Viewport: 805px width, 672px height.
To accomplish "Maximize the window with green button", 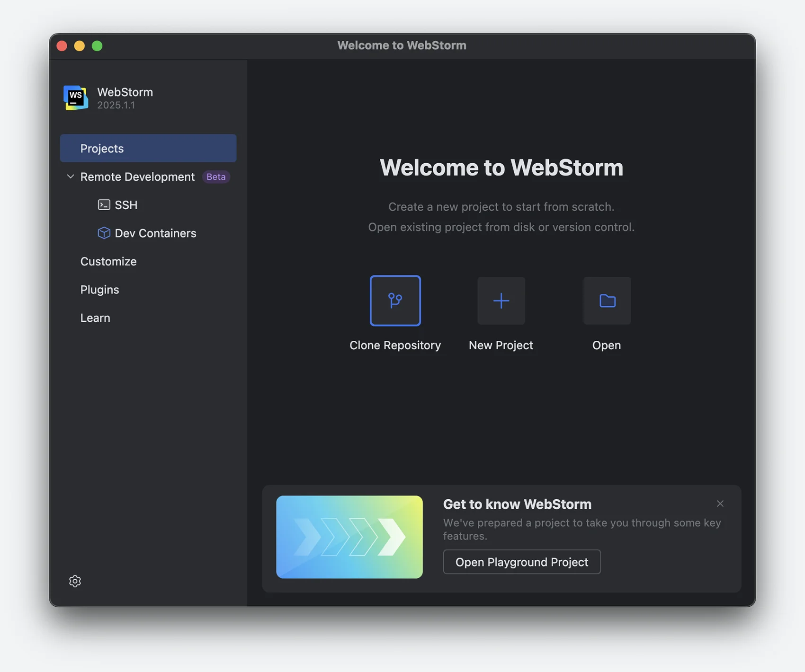I will point(97,45).
